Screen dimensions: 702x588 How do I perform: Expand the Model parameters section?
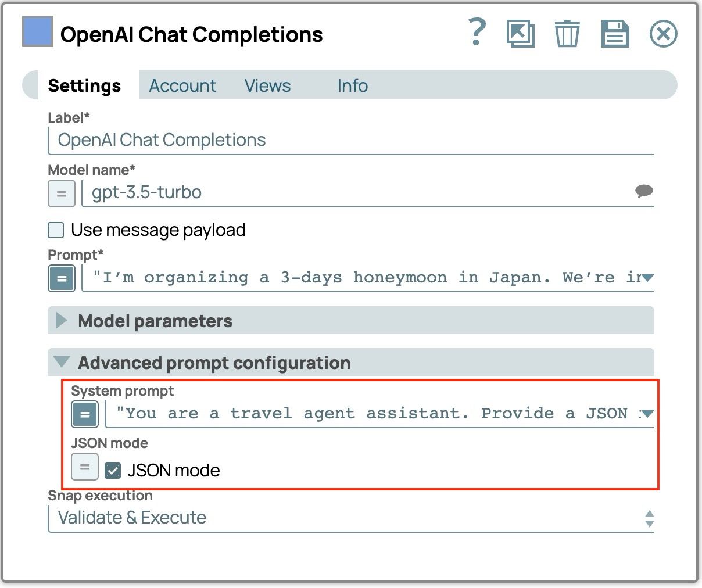pyautogui.click(x=61, y=321)
